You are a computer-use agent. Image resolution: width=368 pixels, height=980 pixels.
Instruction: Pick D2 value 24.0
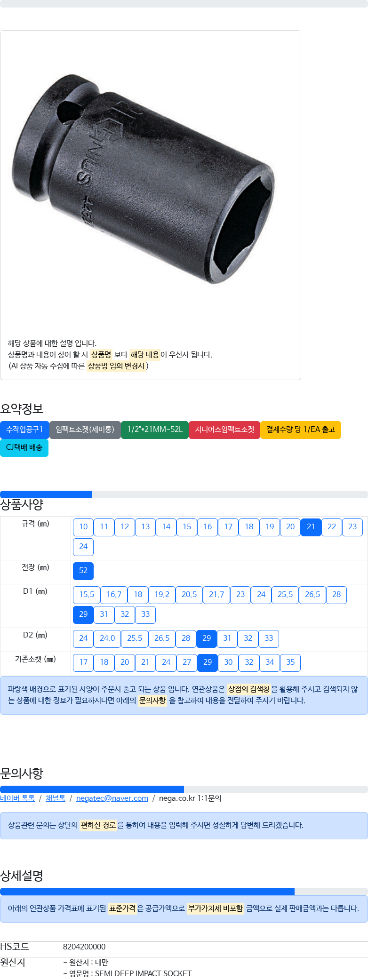(x=107, y=638)
